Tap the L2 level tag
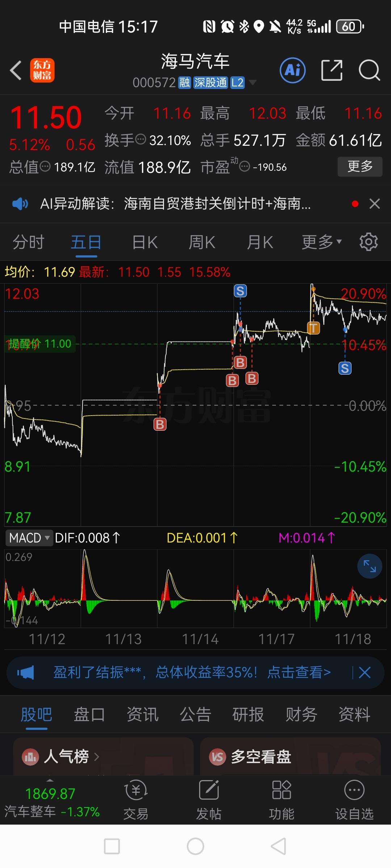This screenshot has height=868, width=391. pyautogui.click(x=237, y=83)
